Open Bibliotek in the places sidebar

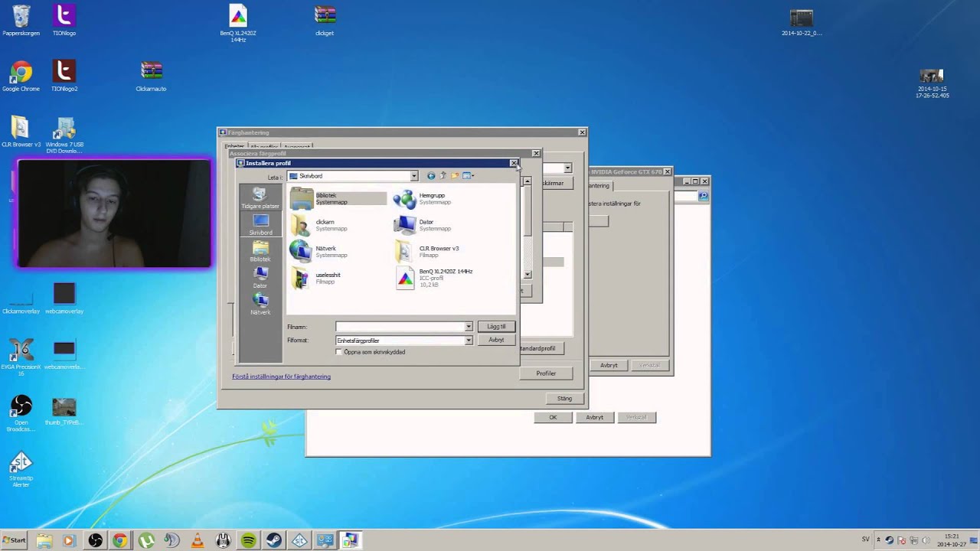tap(260, 252)
